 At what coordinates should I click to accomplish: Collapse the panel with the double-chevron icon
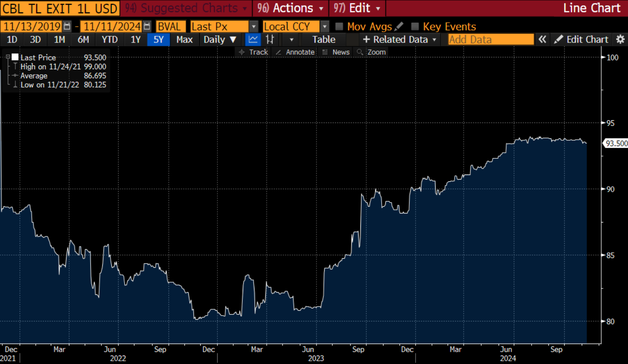[x=542, y=39]
